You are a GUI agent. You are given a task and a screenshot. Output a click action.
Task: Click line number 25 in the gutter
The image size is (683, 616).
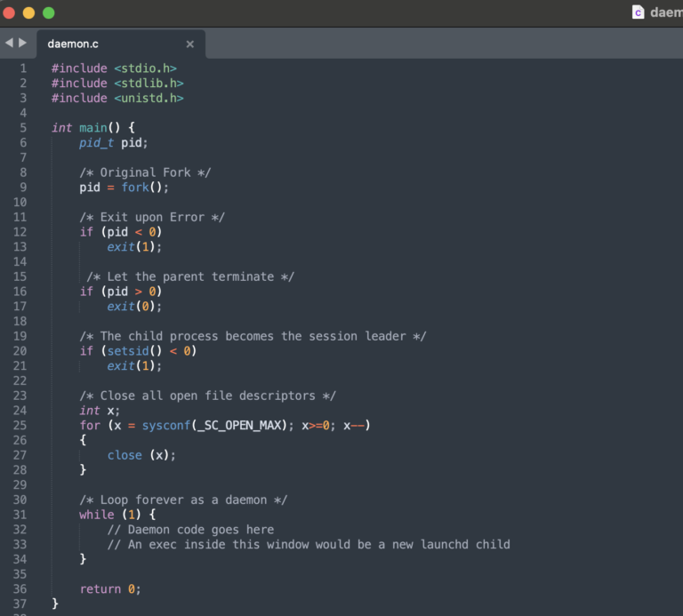pyautogui.click(x=20, y=425)
